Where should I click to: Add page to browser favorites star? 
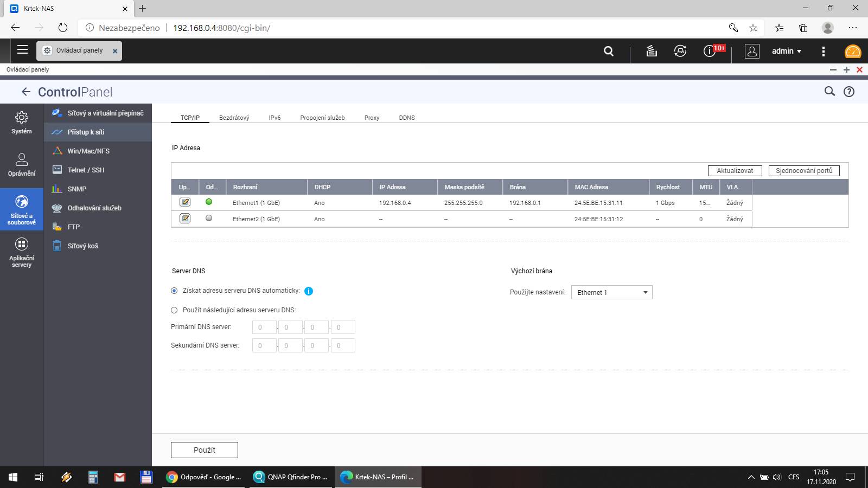point(753,28)
